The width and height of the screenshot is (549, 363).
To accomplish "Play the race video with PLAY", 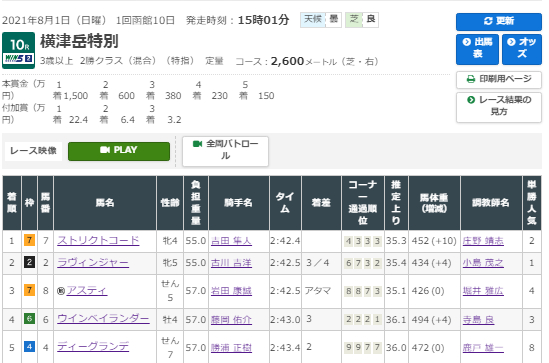I will [119, 151].
